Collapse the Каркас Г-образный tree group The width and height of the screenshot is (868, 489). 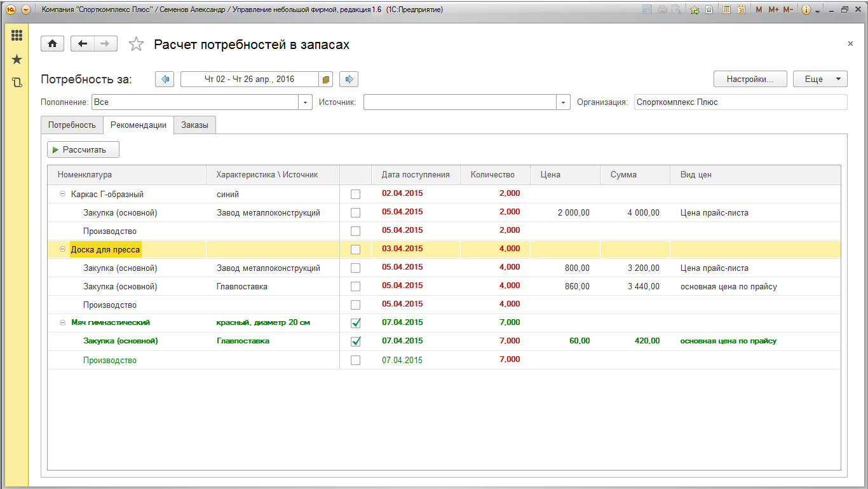pos(63,194)
